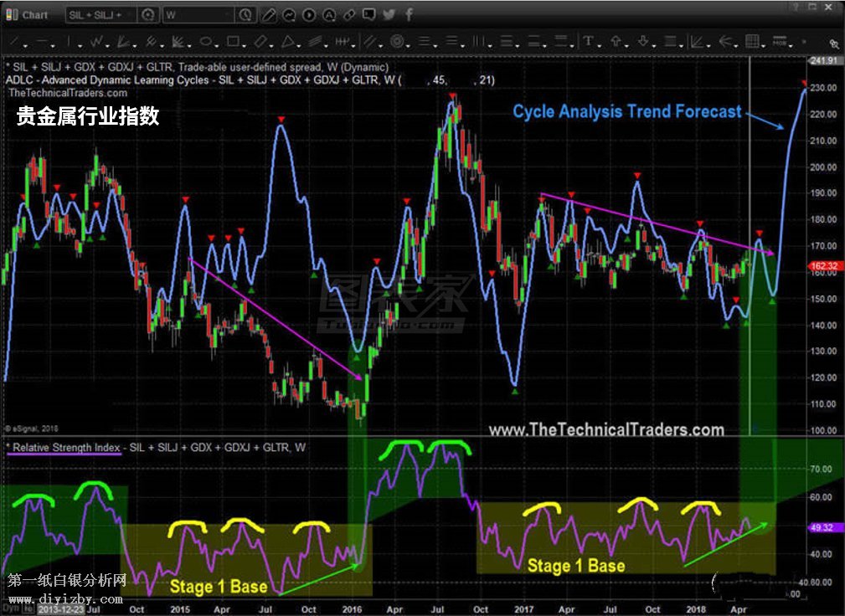Select the pencil drawing tool in top bar
845x616 pixels.
(267, 15)
